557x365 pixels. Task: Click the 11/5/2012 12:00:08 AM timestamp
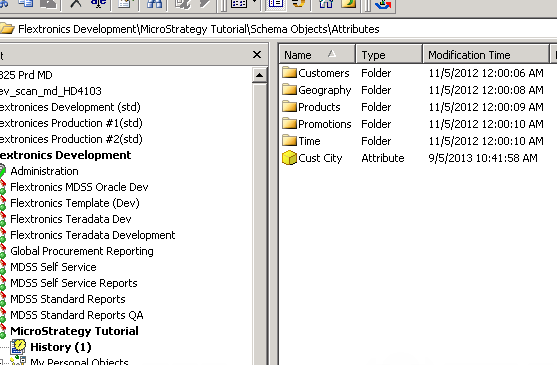[x=486, y=90]
